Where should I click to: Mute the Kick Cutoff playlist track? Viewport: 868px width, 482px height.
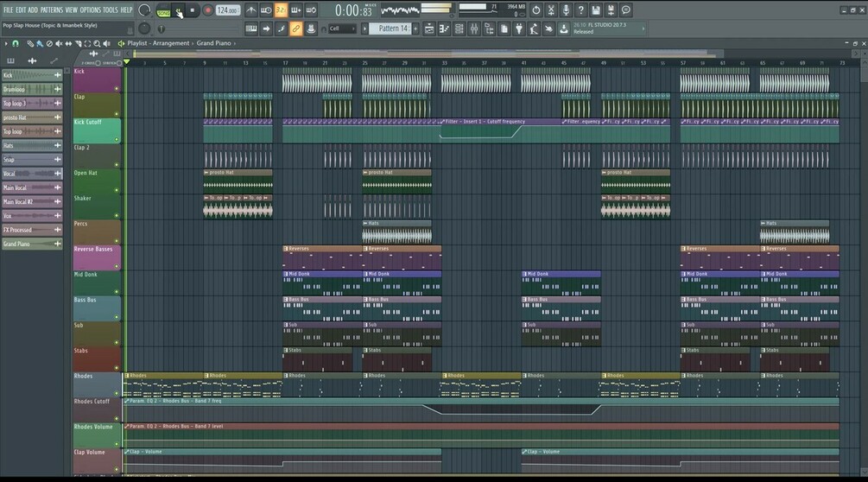coord(117,139)
